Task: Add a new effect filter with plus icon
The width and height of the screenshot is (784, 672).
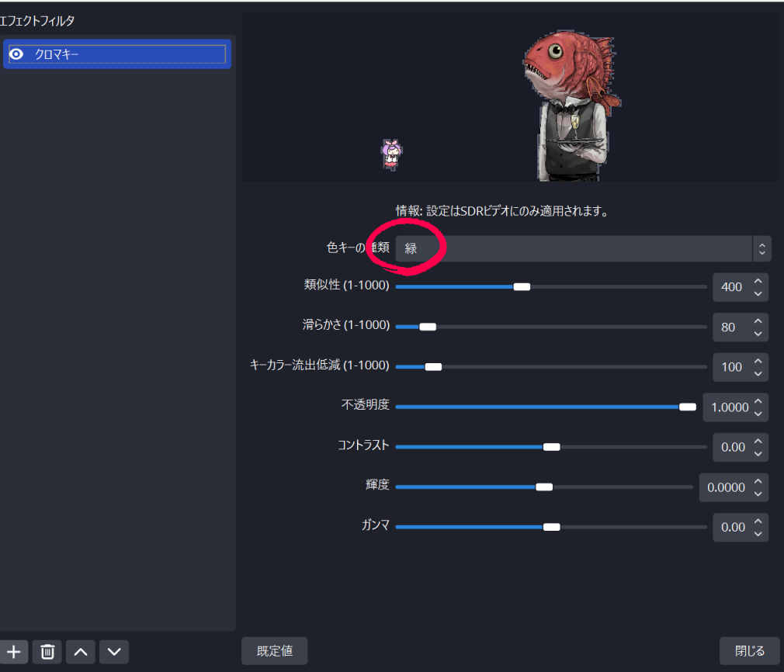Action: pyautogui.click(x=13, y=652)
